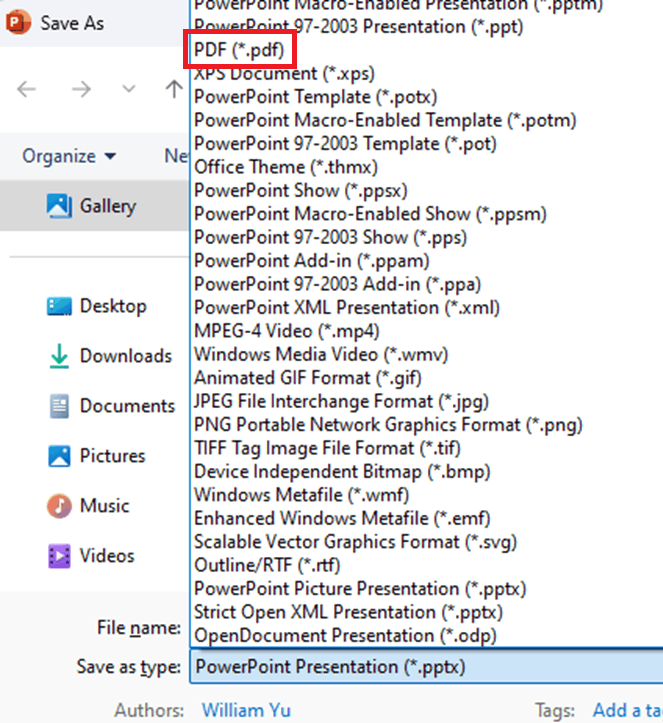Click the File name label
This screenshot has width=663, height=723.
(139, 628)
